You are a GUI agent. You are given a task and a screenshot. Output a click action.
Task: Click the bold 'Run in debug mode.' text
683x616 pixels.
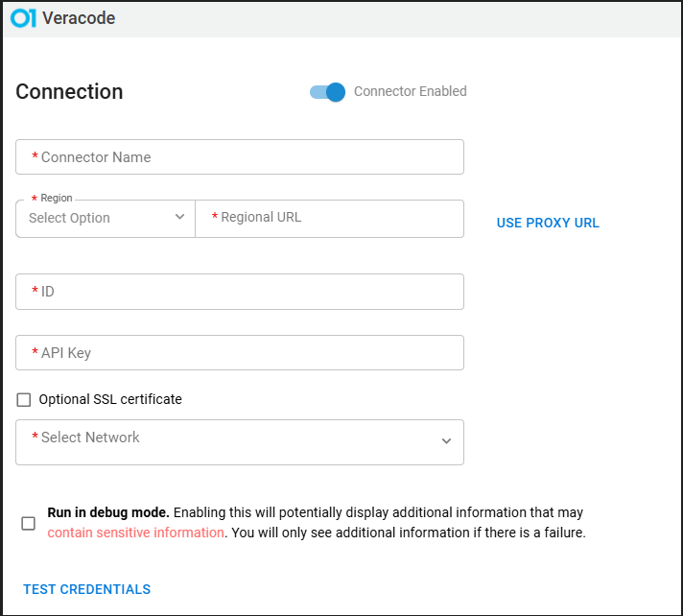pyautogui.click(x=108, y=512)
